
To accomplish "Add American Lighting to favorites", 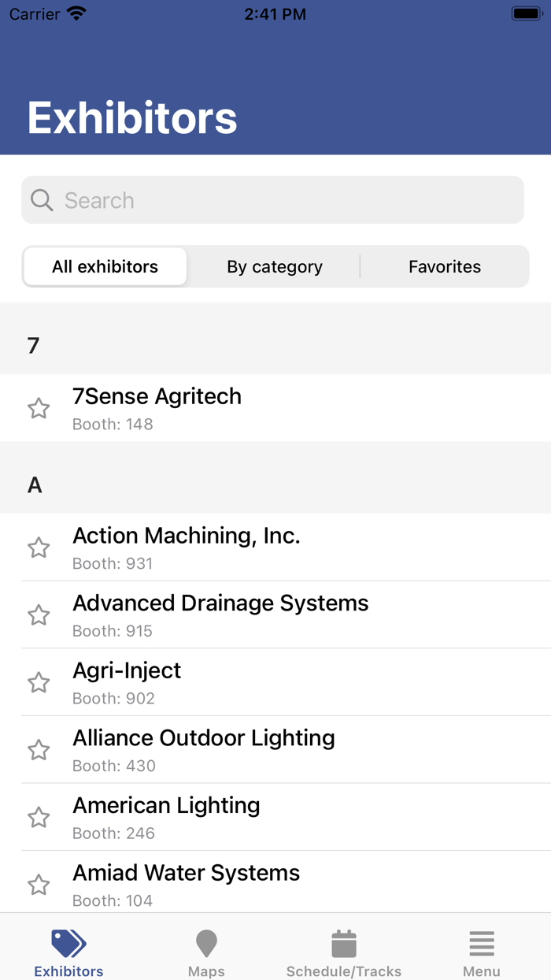I will (39, 818).
